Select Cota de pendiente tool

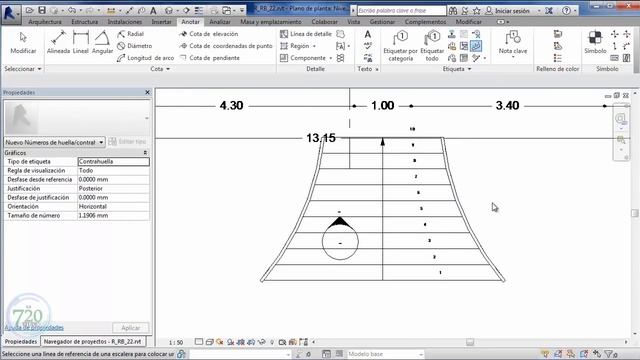click(x=209, y=58)
